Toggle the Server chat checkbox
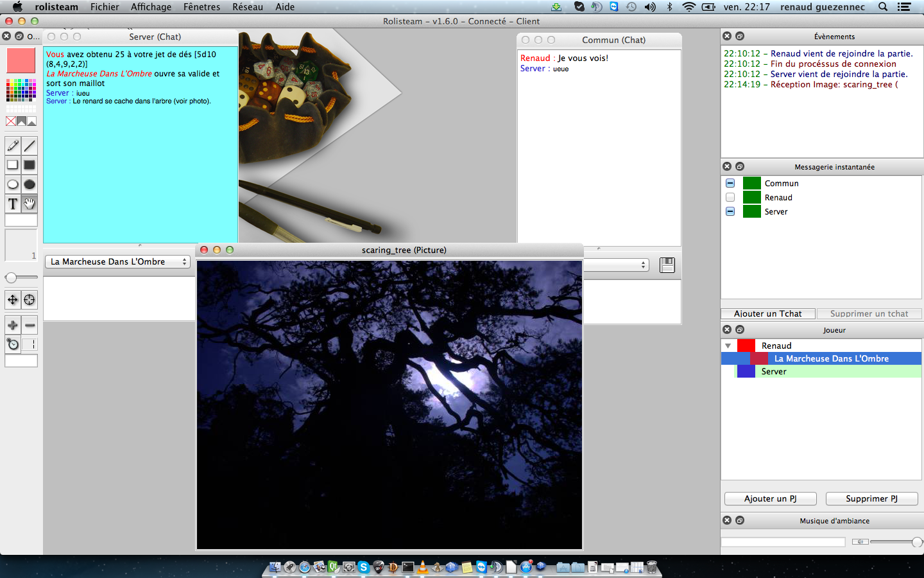Viewport: 924px width, 578px height. coord(730,211)
